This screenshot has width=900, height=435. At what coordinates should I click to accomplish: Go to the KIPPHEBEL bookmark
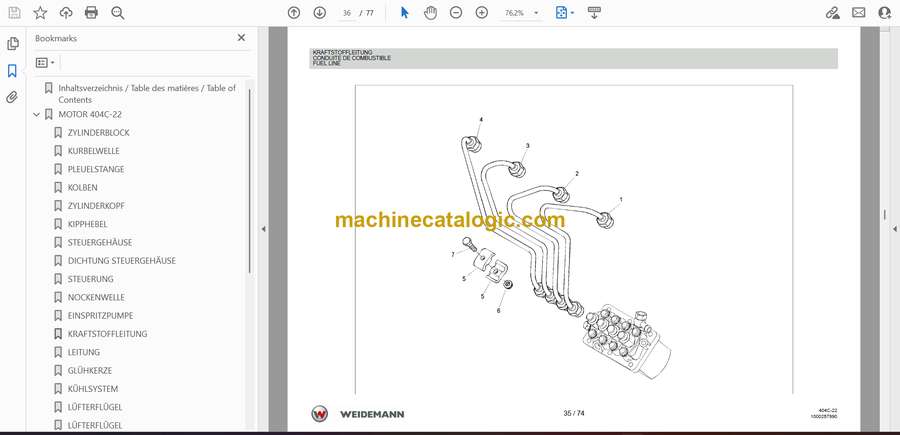click(x=87, y=224)
